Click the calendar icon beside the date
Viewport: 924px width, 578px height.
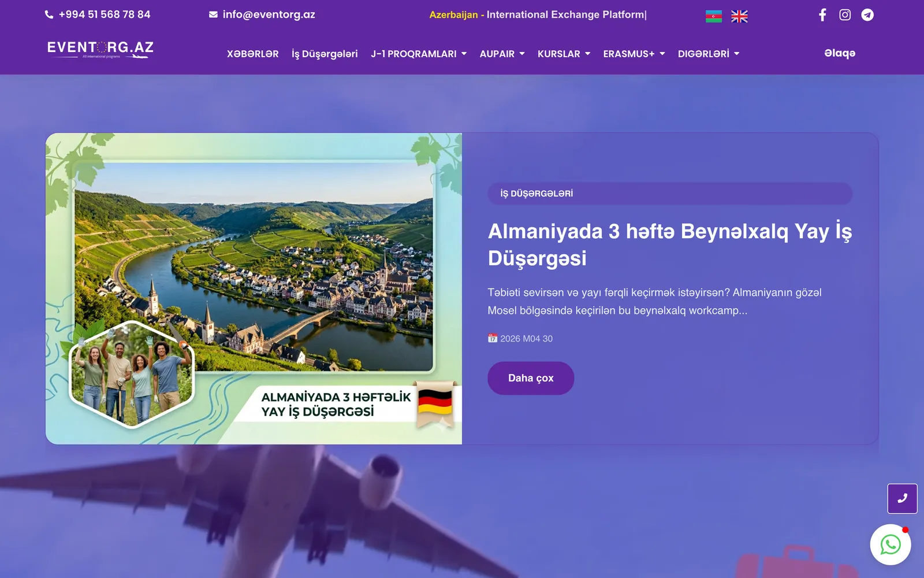[x=493, y=338]
